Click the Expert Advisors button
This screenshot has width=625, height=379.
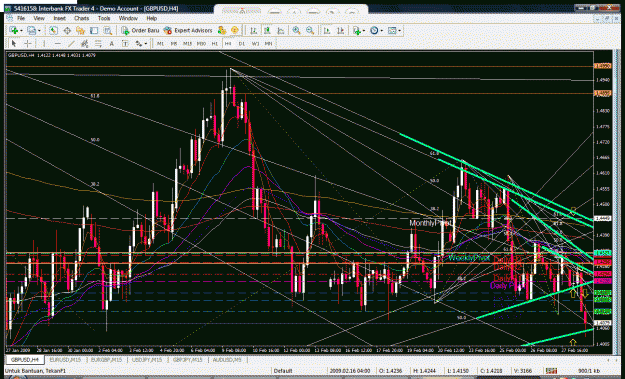[188, 30]
